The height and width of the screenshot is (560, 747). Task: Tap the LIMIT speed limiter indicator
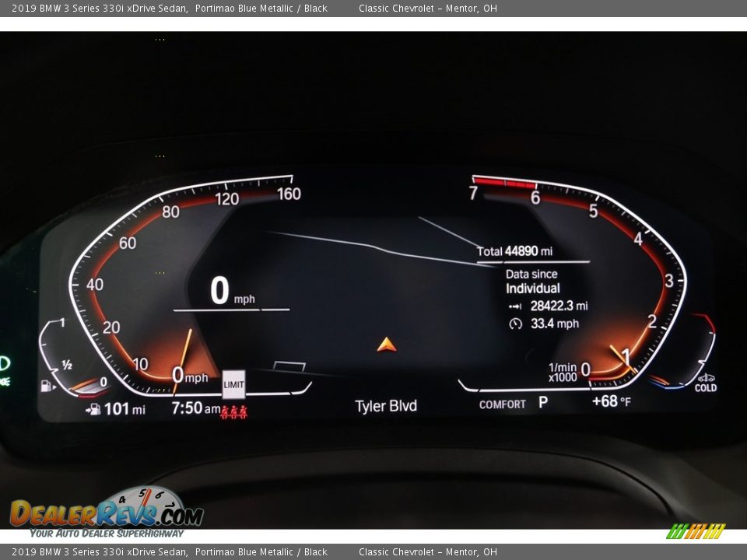pyautogui.click(x=234, y=384)
